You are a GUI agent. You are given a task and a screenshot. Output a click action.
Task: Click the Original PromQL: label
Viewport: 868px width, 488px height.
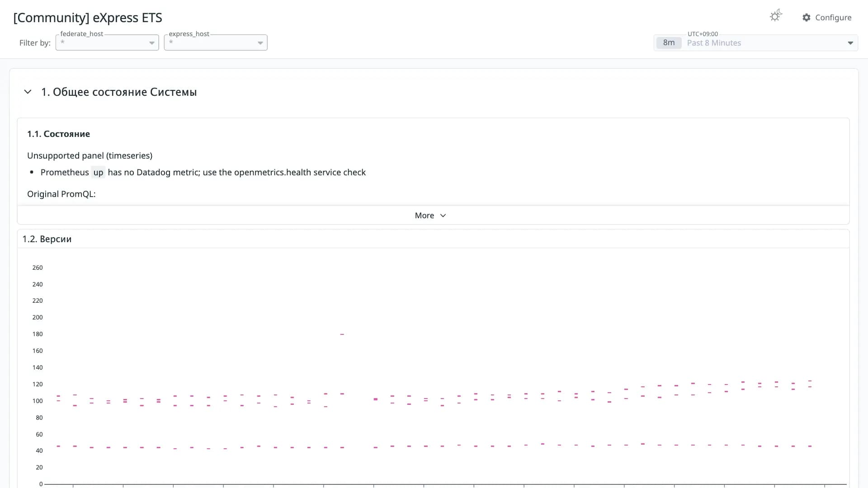pos(61,194)
